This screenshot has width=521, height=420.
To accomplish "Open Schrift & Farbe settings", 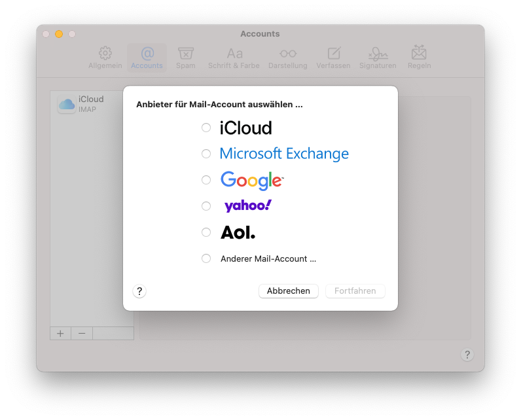I will [x=234, y=58].
